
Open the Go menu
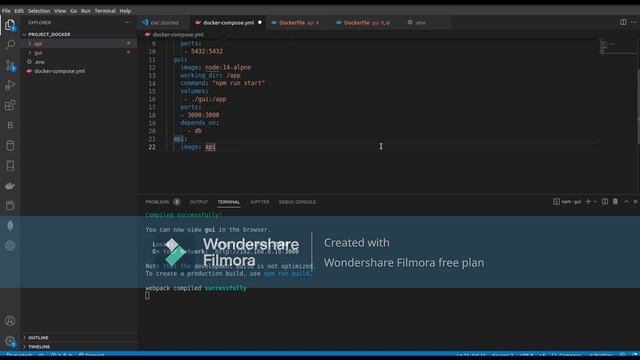tap(73, 11)
